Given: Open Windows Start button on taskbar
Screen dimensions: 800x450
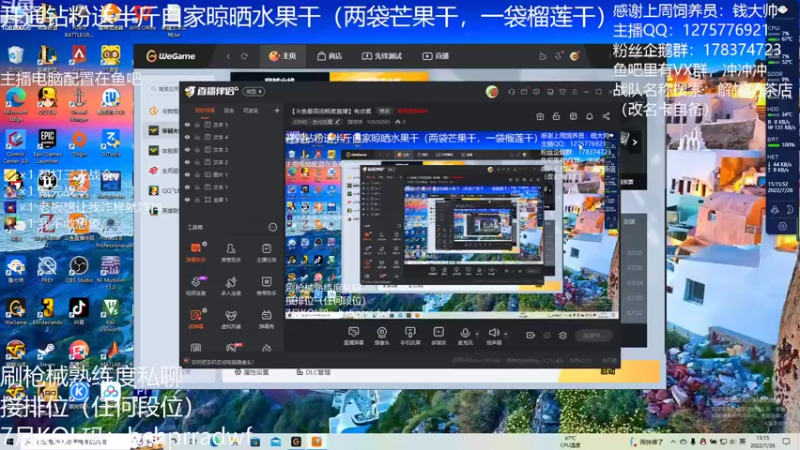Looking at the screenshot, I should coord(9,442).
